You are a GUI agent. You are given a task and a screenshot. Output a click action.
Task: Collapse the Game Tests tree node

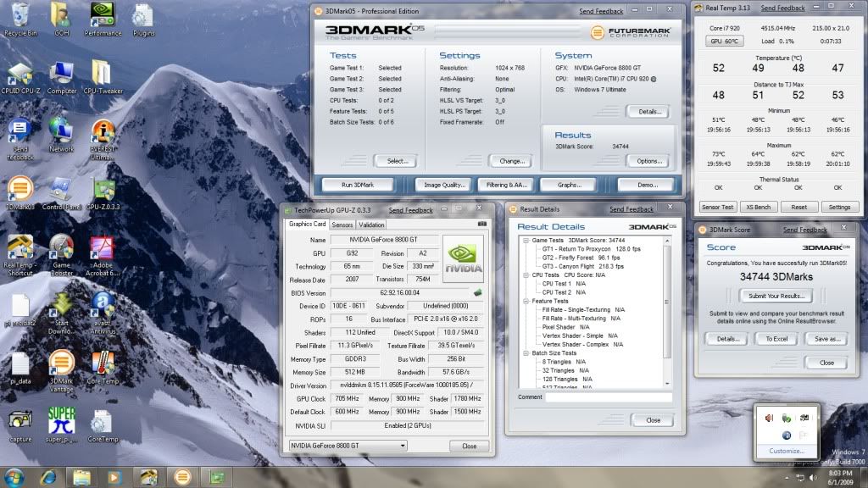[x=526, y=241]
